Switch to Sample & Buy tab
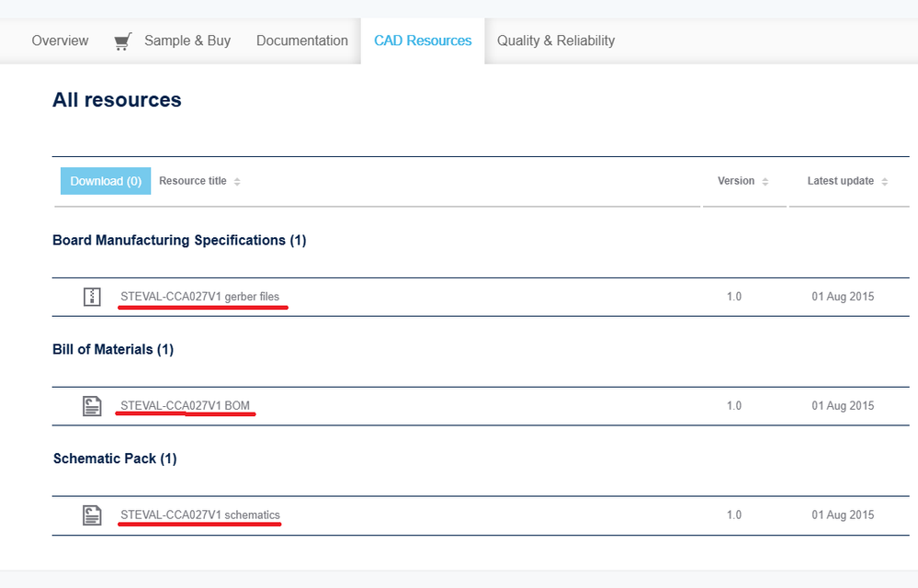This screenshot has width=918, height=588. tap(187, 40)
